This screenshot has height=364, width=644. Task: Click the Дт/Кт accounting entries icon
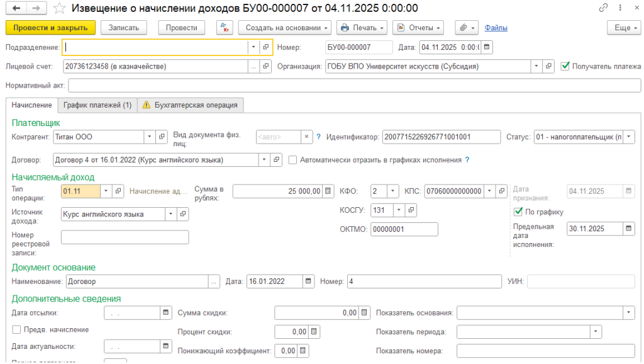[225, 28]
